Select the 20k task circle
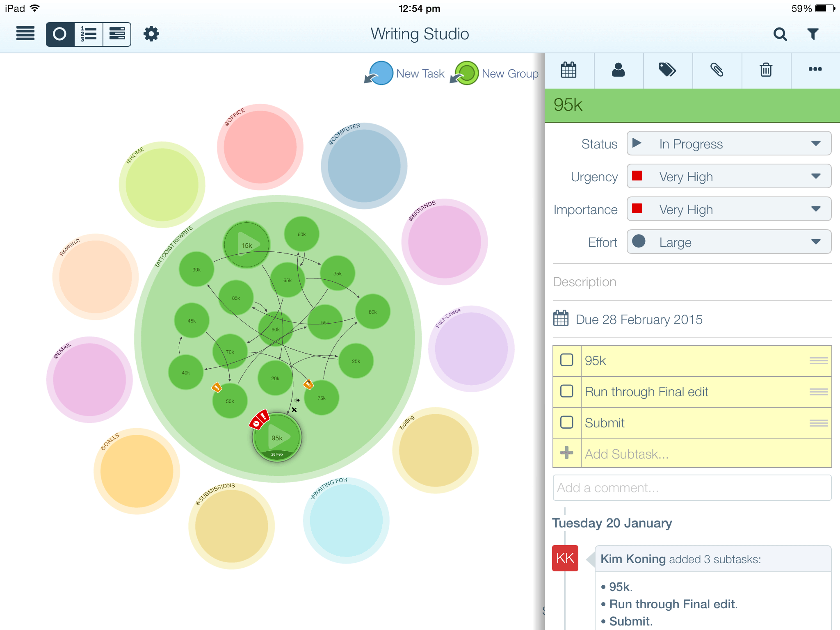 [x=275, y=378]
